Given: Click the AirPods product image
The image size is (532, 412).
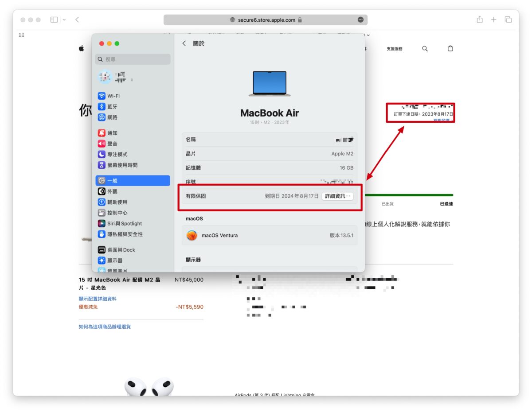Looking at the screenshot, I should tap(149, 386).
